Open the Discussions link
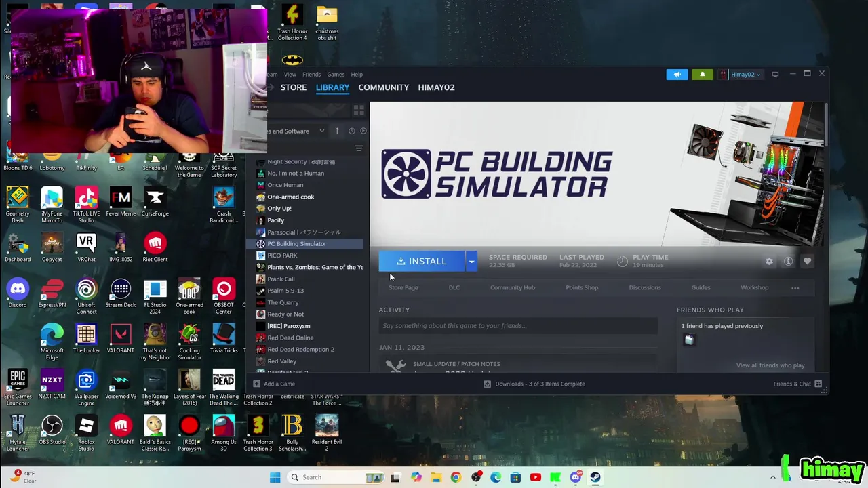The height and width of the screenshot is (488, 868). coord(644,288)
